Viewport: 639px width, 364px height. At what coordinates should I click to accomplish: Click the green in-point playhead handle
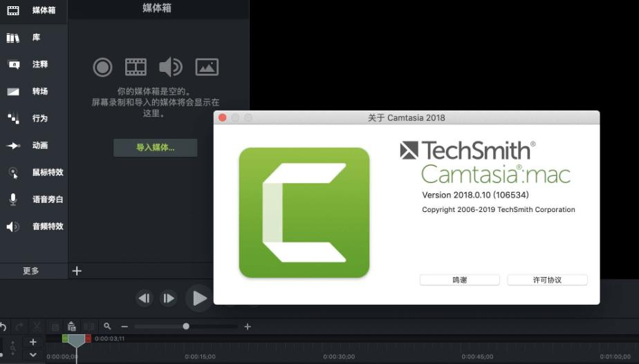tap(65, 338)
